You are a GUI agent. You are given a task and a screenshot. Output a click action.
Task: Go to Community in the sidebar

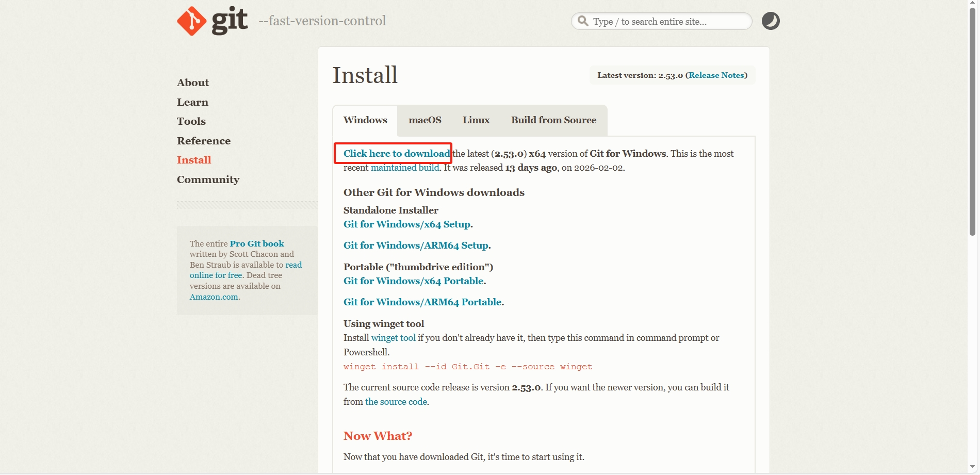pos(208,179)
